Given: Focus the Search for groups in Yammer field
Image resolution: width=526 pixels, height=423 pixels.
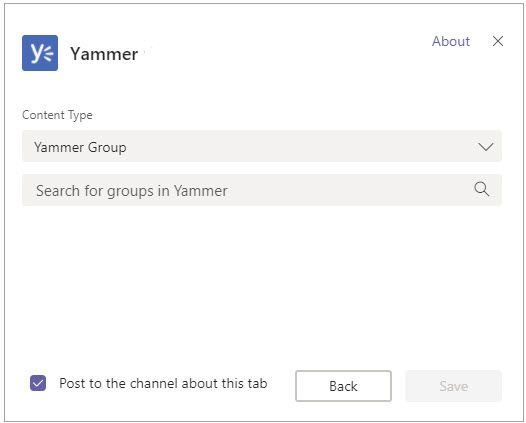Looking at the screenshot, I should click(x=262, y=190).
